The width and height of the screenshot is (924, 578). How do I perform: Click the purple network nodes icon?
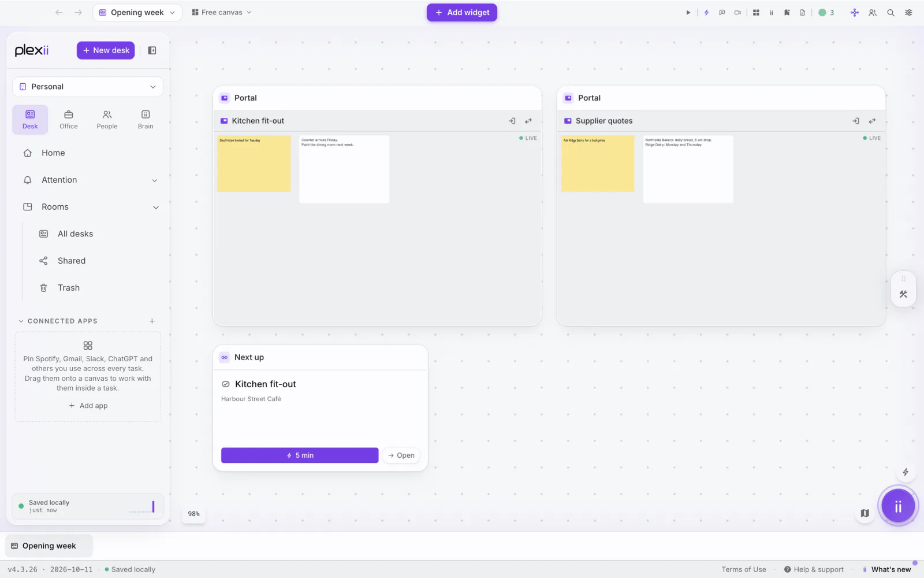tap(855, 12)
